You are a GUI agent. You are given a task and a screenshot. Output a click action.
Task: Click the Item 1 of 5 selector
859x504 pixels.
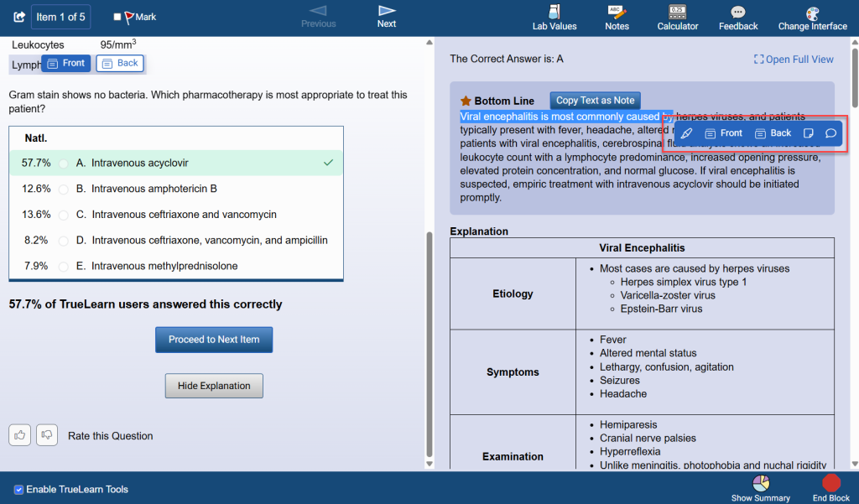[x=60, y=17]
